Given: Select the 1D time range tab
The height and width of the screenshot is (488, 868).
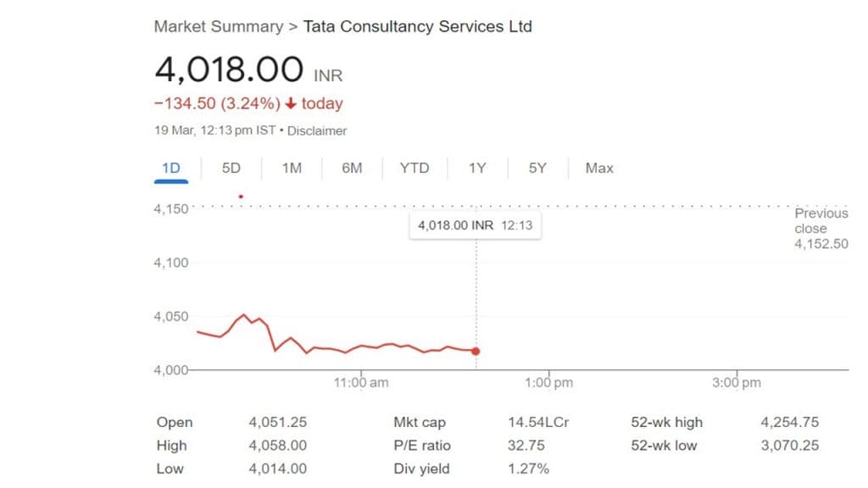Looking at the screenshot, I should (x=171, y=168).
